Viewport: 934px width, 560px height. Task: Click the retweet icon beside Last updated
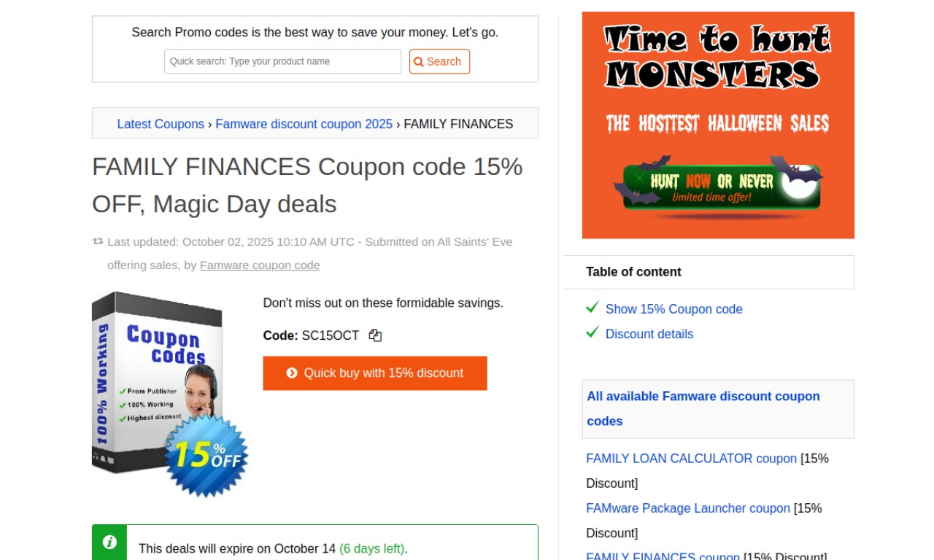coord(98,241)
